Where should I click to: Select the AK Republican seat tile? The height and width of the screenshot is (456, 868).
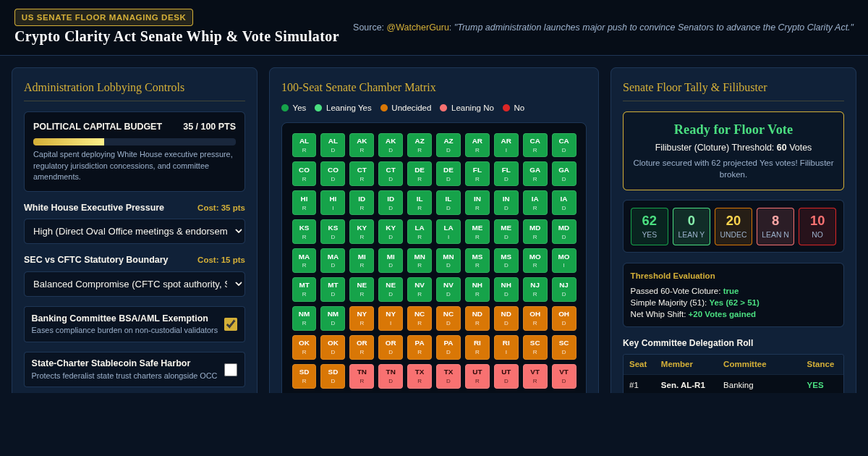coord(362,145)
